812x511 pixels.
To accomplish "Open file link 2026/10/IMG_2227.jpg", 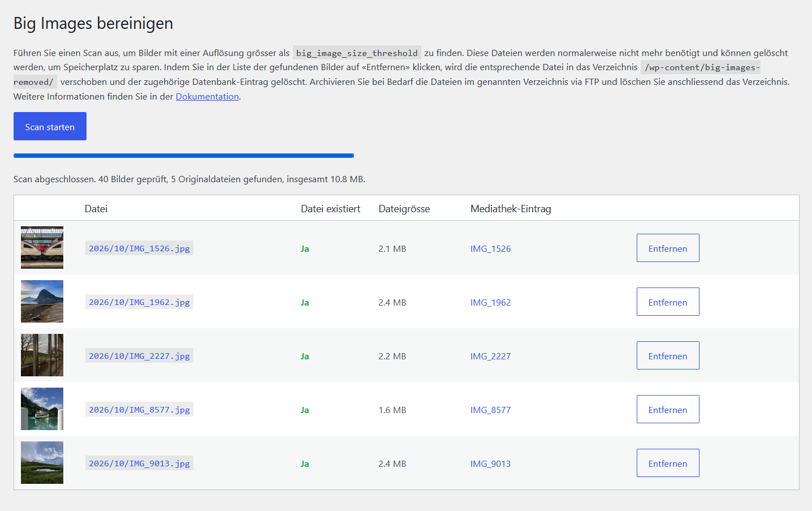I will 139,356.
